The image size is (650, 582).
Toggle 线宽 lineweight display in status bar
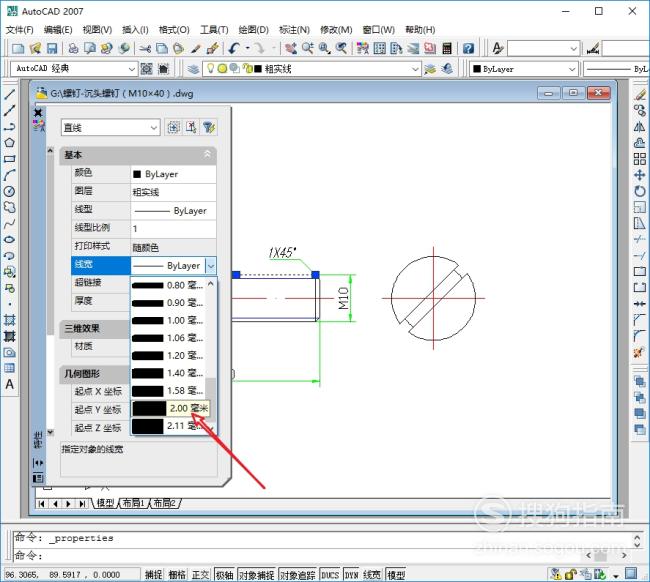tap(372, 575)
